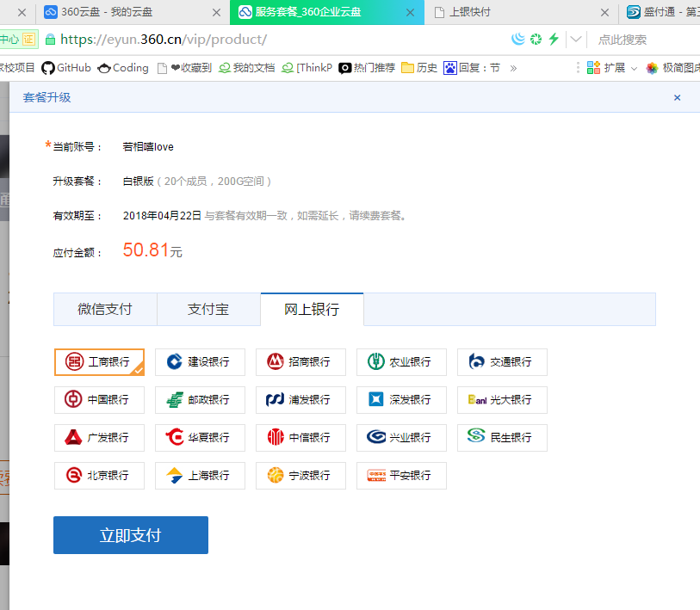The width and height of the screenshot is (700, 610).
Task: Select 中国银行 bank option
Action: [99, 400]
